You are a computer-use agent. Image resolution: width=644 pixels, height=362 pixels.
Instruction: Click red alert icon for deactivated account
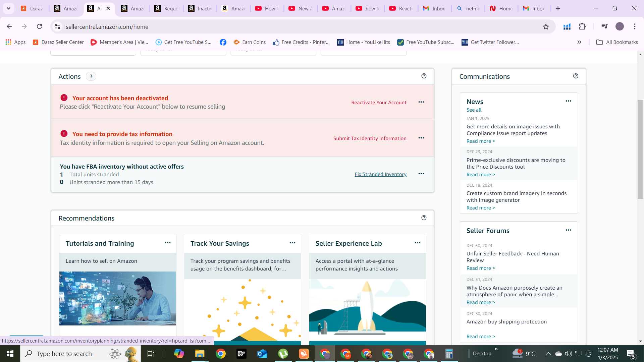[64, 98]
